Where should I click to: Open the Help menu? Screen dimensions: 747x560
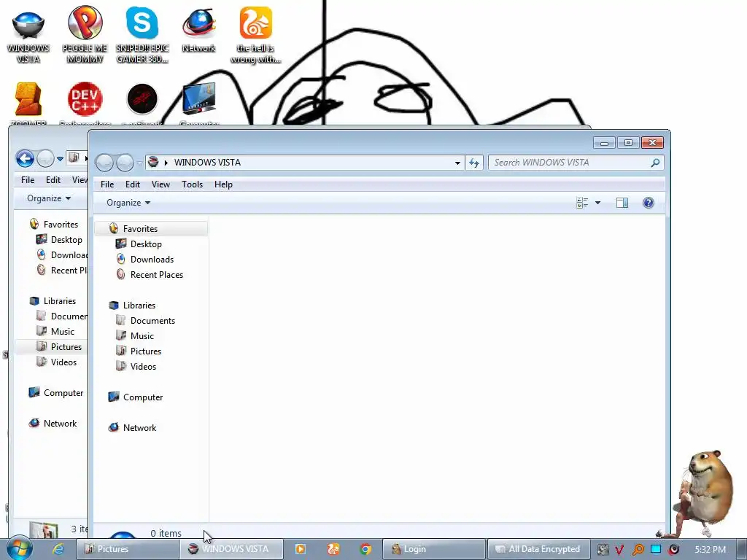(223, 184)
